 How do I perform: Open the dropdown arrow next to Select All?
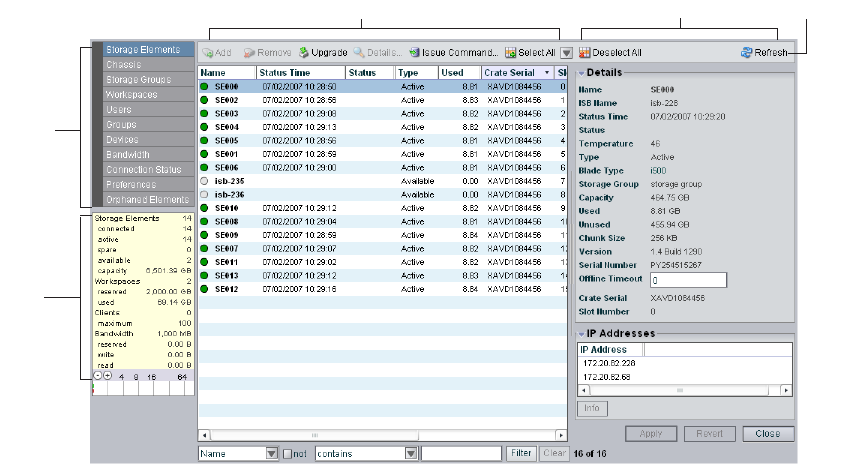(566, 52)
